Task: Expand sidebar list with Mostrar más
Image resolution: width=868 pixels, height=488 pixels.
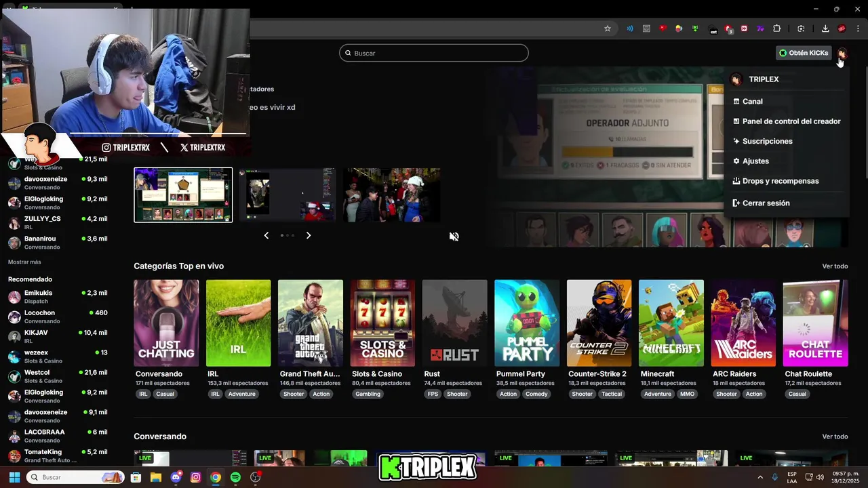Action: coord(24,262)
